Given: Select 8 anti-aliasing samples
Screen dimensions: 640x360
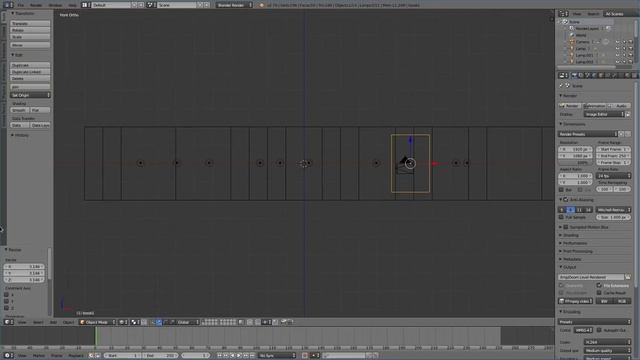Looking at the screenshot, I should tap(571, 209).
